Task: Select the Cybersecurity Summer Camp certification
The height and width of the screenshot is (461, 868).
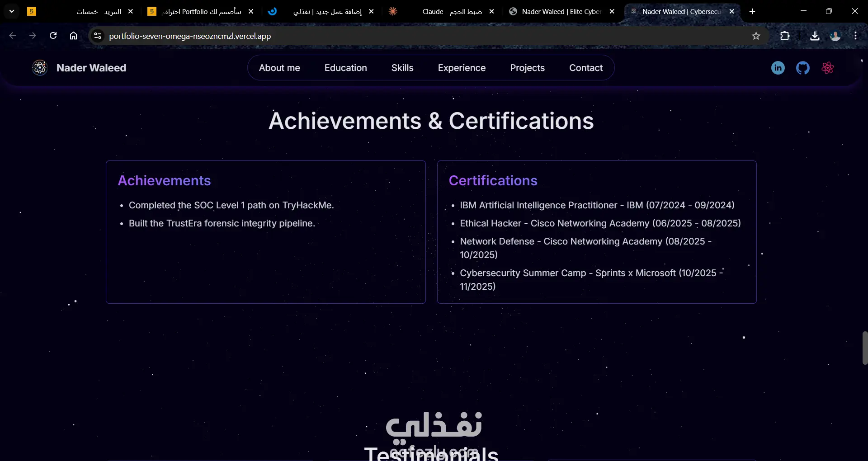Action: (x=592, y=279)
